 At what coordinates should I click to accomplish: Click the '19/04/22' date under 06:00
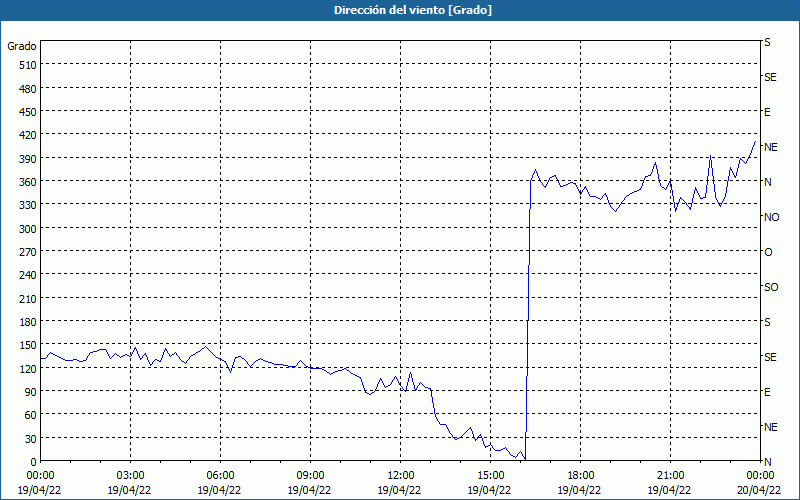click(219, 491)
